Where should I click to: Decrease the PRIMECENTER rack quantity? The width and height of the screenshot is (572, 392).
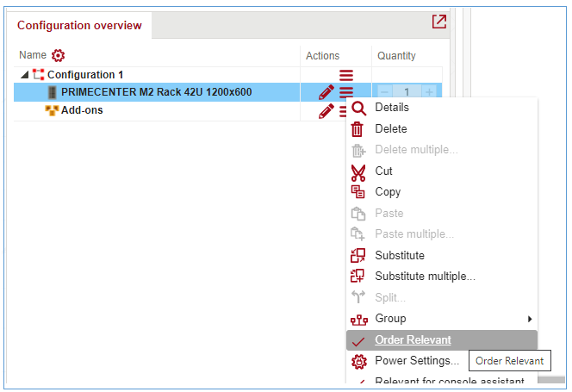tap(385, 91)
